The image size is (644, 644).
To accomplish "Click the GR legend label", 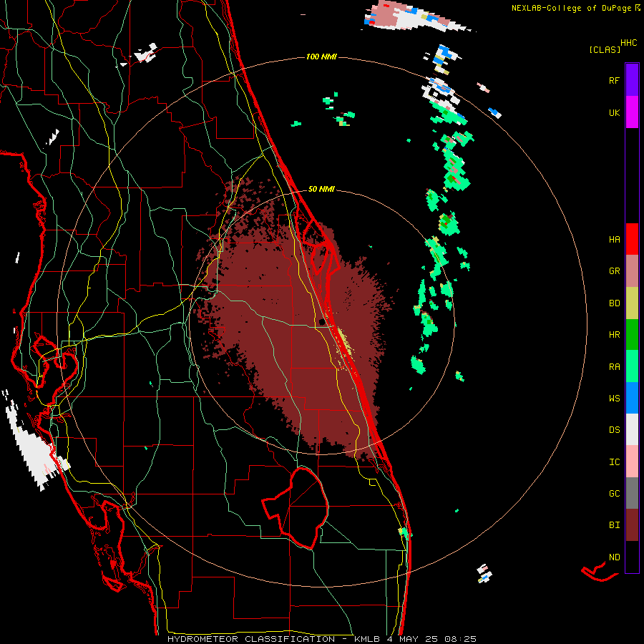I will 614,271.
